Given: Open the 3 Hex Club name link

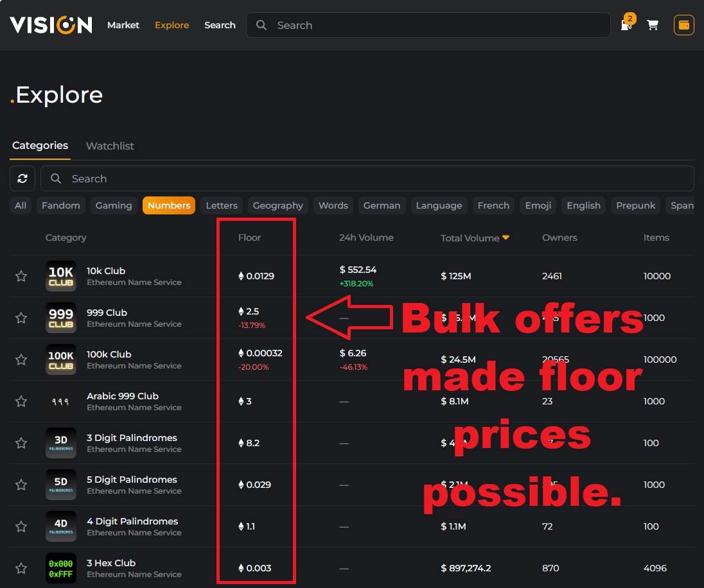Looking at the screenshot, I should point(111,563).
